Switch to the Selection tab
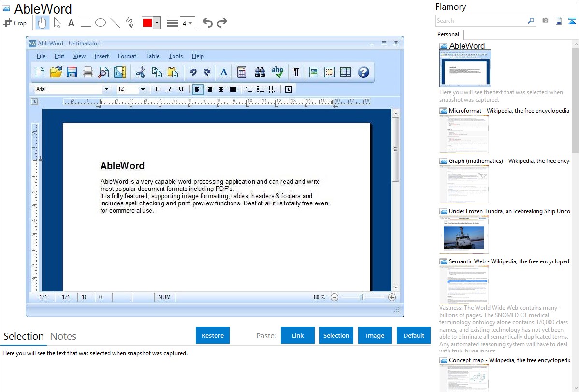Image resolution: width=579 pixels, height=392 pixels. (x=24, y=336)
